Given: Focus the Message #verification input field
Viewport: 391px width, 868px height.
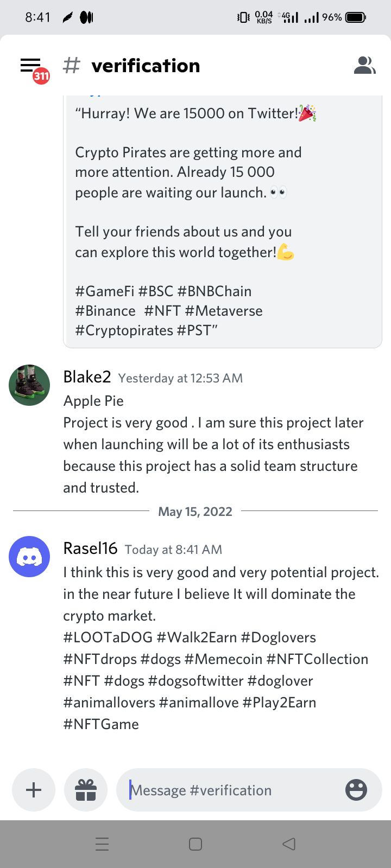Looking at the screenshot, I should coord(234,790).
